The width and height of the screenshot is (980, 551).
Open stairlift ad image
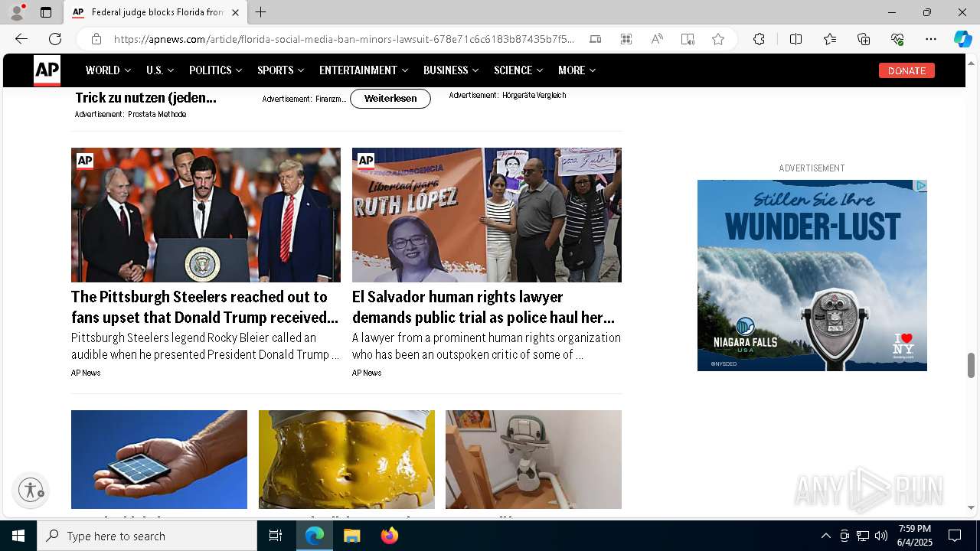point(534,459)
